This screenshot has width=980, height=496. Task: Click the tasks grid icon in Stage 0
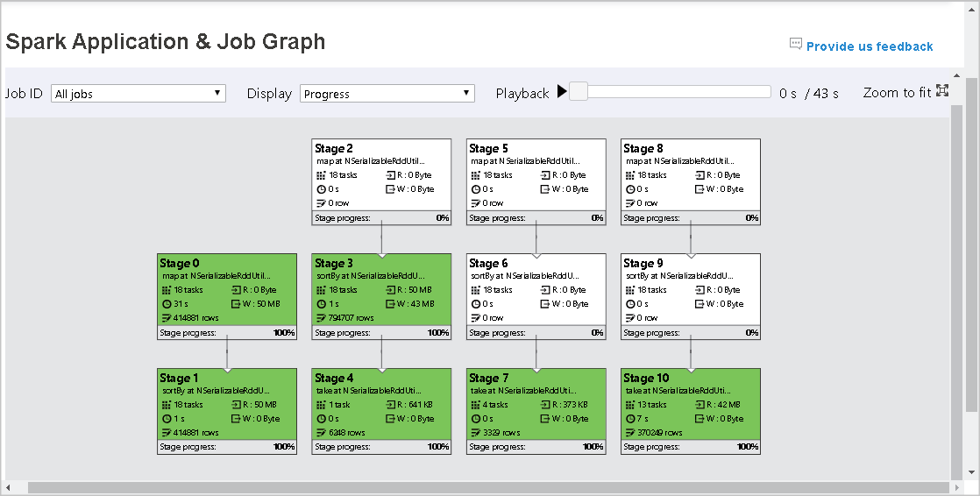[x=166, y=290]
